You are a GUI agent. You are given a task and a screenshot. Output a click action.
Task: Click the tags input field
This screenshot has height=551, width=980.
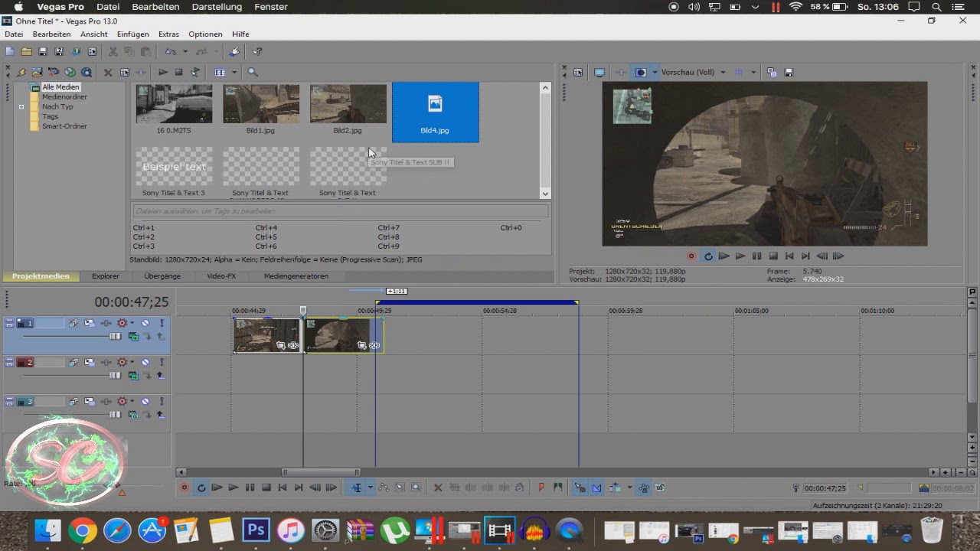341,211
